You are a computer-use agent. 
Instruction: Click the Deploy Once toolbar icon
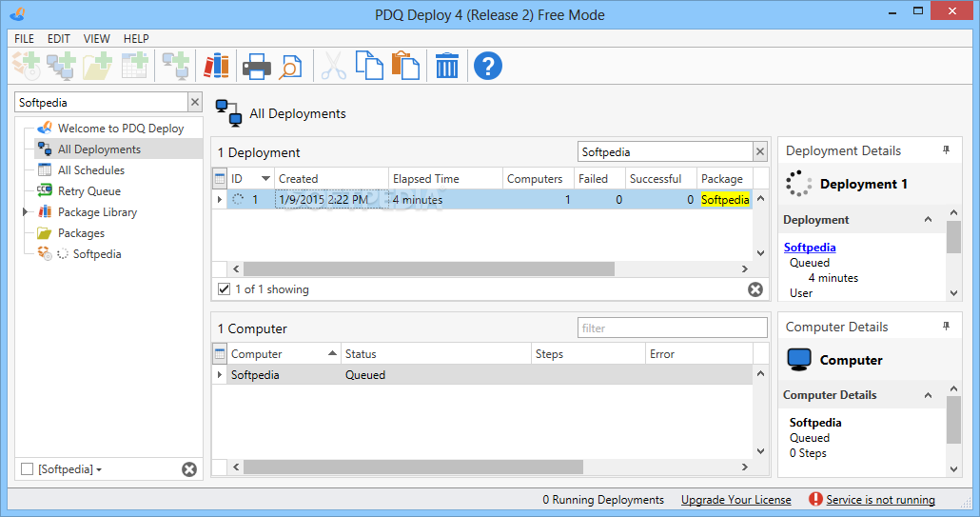(x=61, y=66)
